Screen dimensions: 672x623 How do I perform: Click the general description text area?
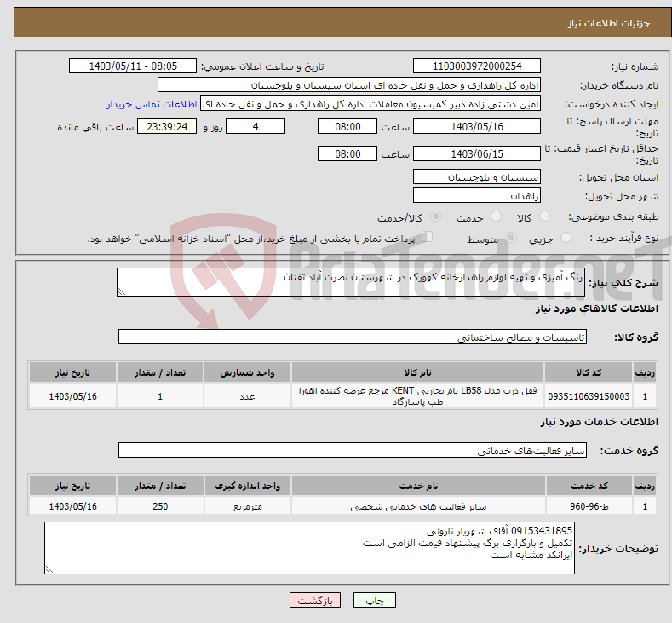coord(351,282)
